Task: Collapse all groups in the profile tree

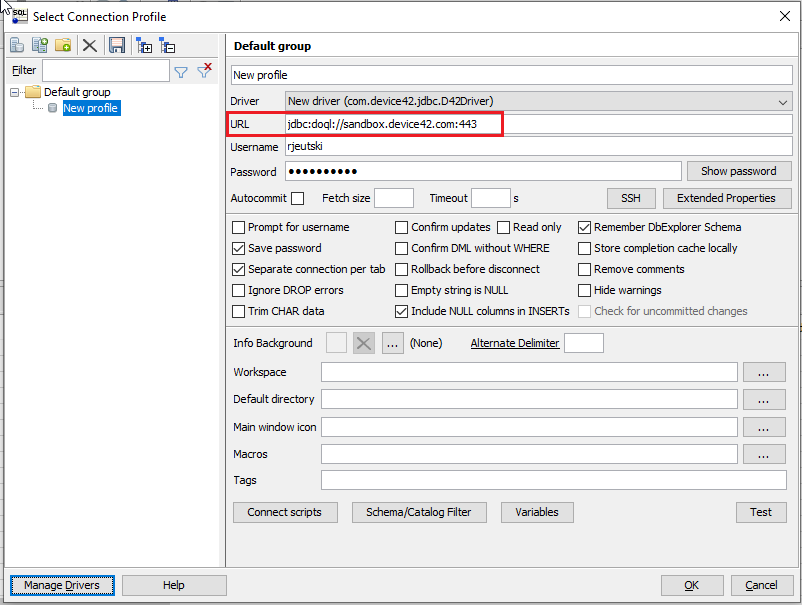Action: coord(168,45)
